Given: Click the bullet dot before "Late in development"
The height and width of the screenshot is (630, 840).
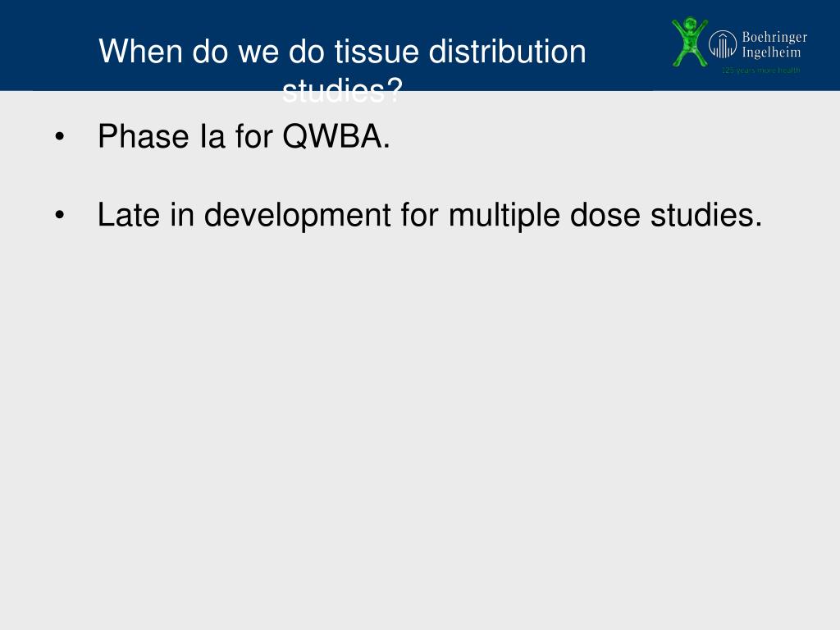Looking at the screenshot, I should point(59,216).
